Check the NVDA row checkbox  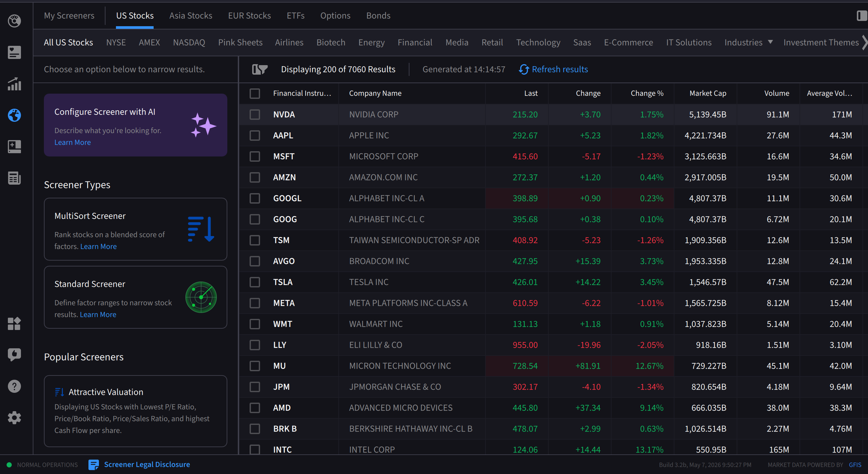click(x=255, y=115)
